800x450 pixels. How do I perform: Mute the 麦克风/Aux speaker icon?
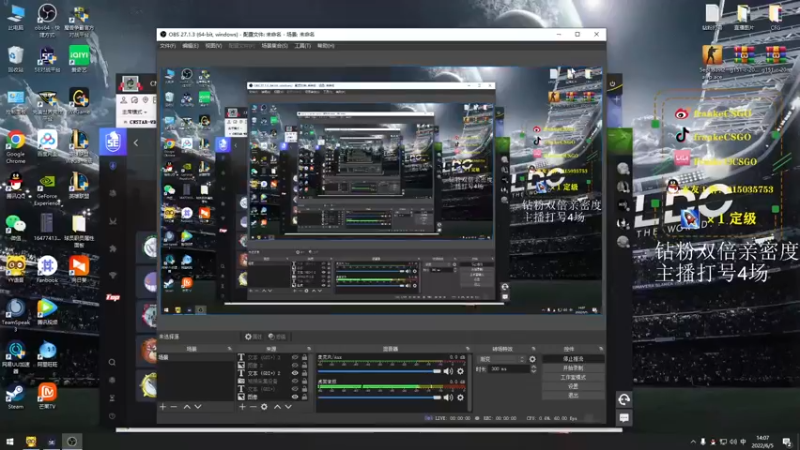(x=448, y=371)
